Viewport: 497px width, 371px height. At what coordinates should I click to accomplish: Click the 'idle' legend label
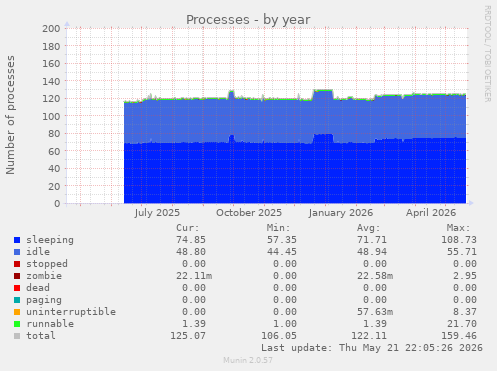(x=38, y=252)
